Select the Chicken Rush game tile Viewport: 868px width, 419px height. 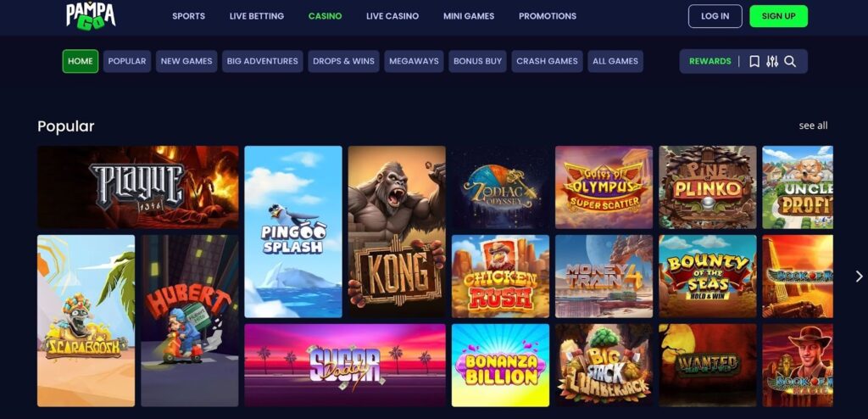click(x=500, y=276)
